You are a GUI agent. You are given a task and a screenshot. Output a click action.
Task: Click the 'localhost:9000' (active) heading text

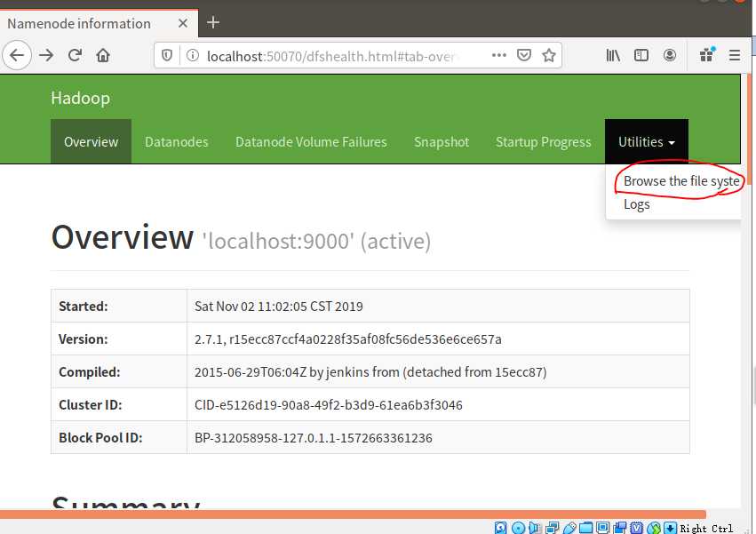(316, 241)
